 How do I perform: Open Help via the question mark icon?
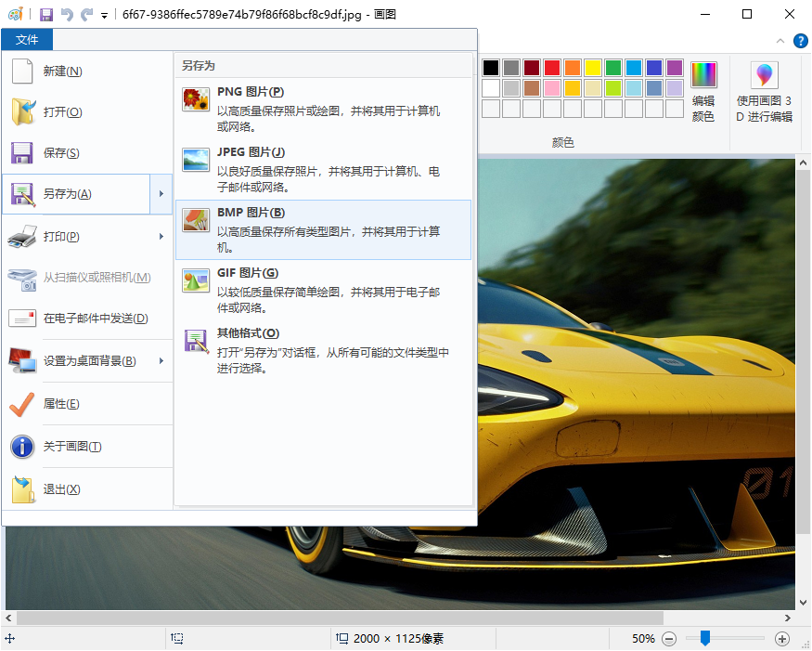coord(799,41)
